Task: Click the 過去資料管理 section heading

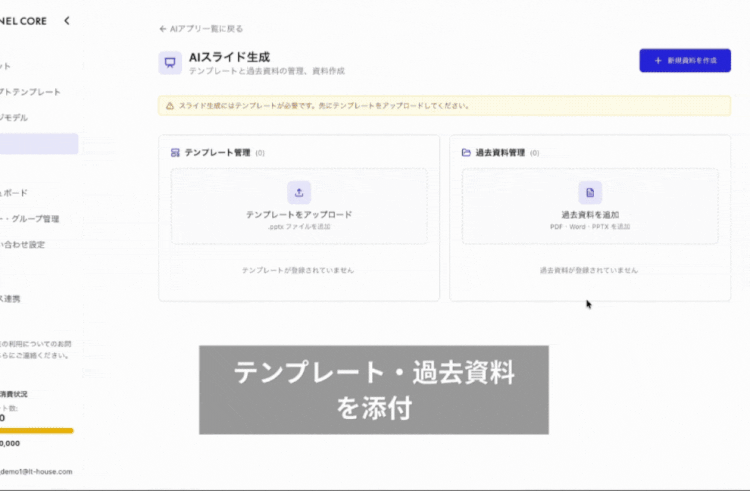Action: click(500, 153)
